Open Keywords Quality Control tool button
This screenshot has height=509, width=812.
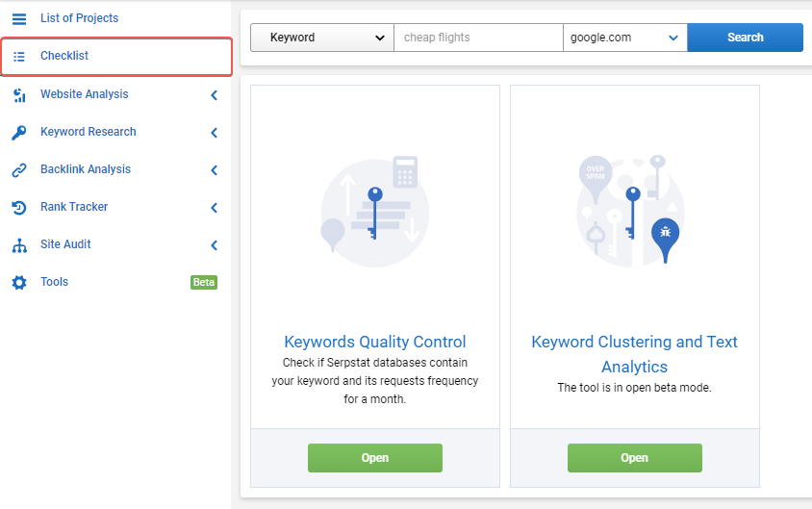tap(375, 458)
